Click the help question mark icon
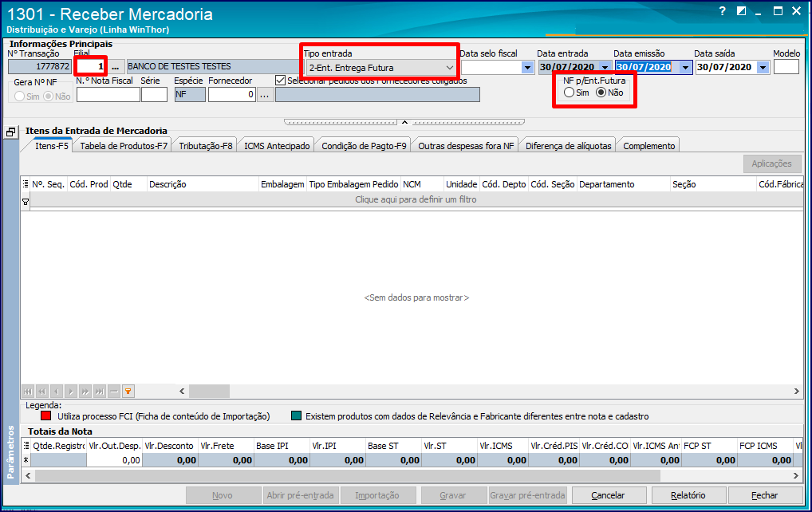The width and height of the screenshot is (812, 512). [x=723, y=11]
